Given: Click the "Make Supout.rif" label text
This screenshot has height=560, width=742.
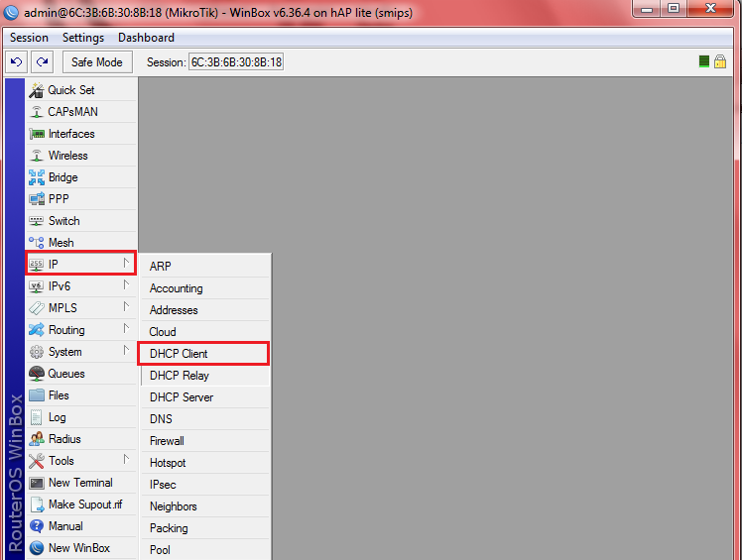Looking at the screenshot, I should pos(85,504).
